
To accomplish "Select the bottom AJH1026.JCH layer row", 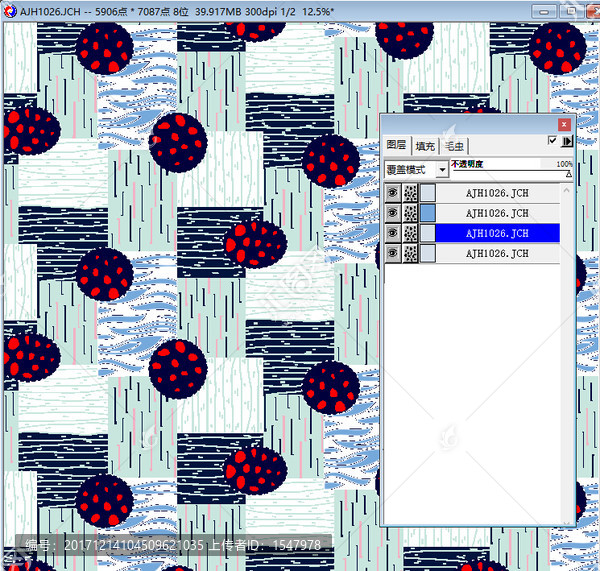I will click(x=497, y=253).
